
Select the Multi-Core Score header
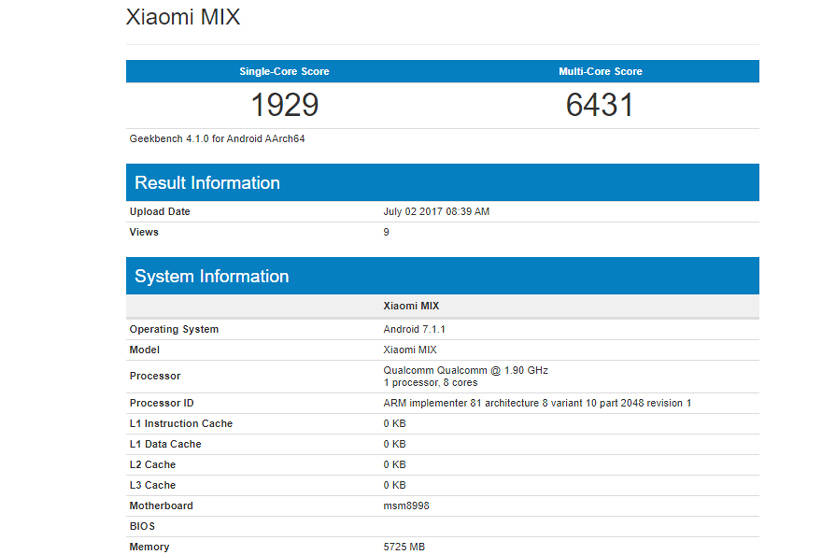click(601, 71)
